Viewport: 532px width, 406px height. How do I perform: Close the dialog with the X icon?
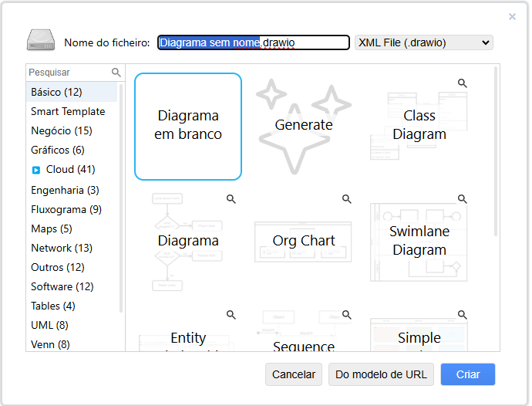[512, 16]
